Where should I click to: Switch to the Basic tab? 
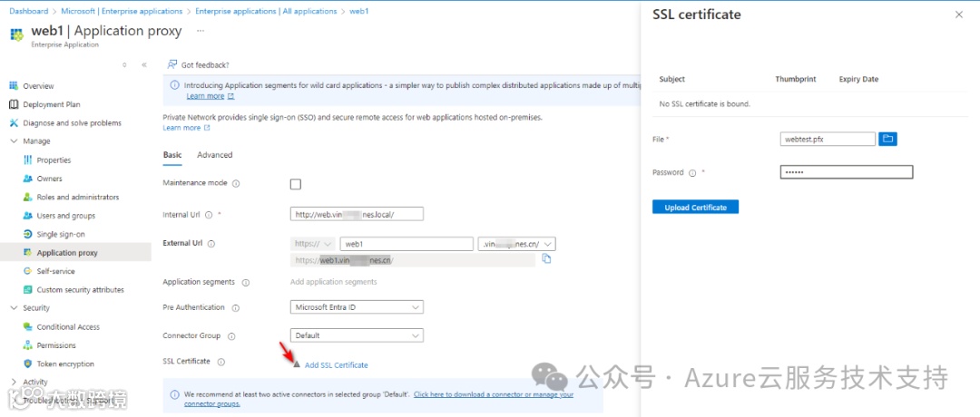tap(172, 155)
